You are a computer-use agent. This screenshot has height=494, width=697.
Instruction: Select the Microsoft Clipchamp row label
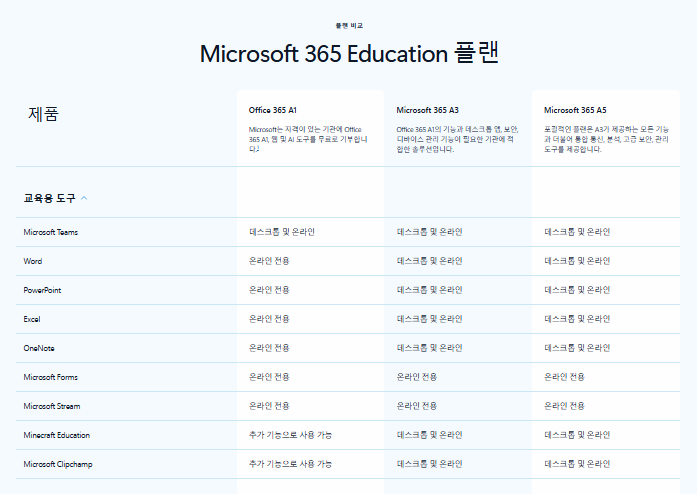tap(58, 464)
